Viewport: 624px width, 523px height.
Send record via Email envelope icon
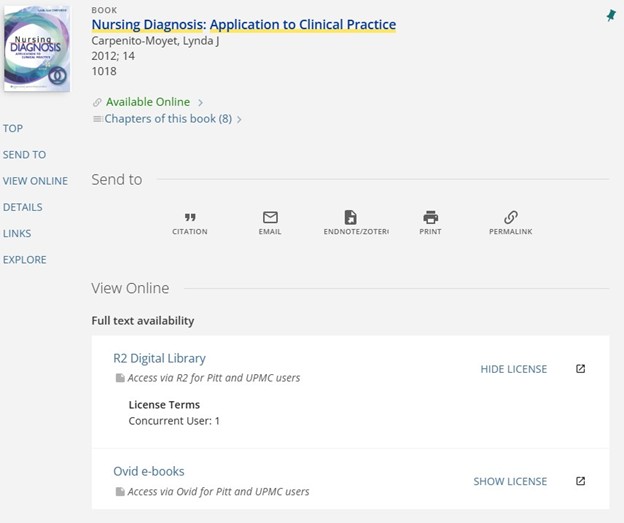coord(270,217)
